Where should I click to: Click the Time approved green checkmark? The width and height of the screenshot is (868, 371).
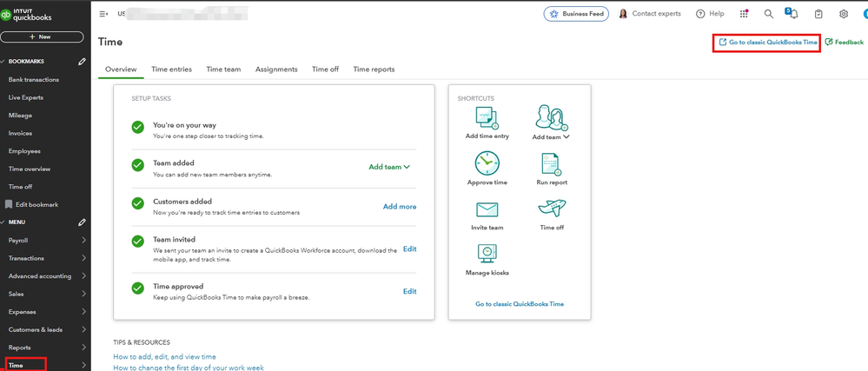pos(138,288)
